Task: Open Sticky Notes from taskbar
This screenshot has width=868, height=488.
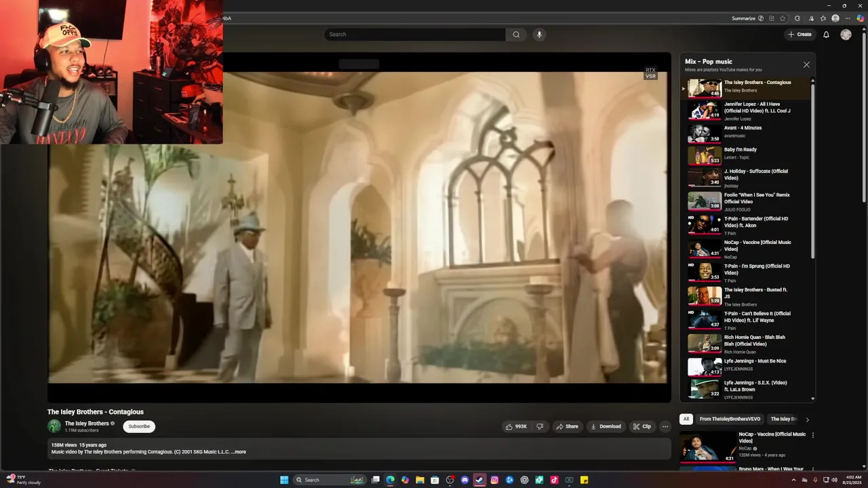Action: (584, 480)
